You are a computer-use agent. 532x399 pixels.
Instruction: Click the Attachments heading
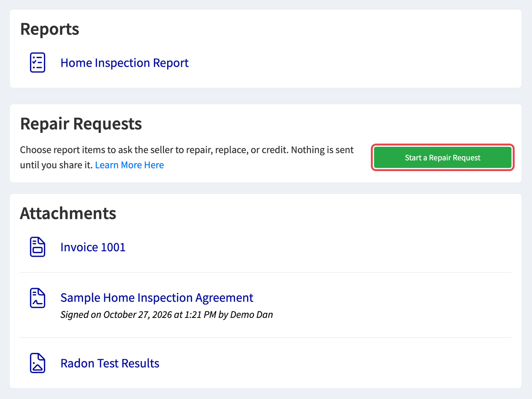point(68,213)
